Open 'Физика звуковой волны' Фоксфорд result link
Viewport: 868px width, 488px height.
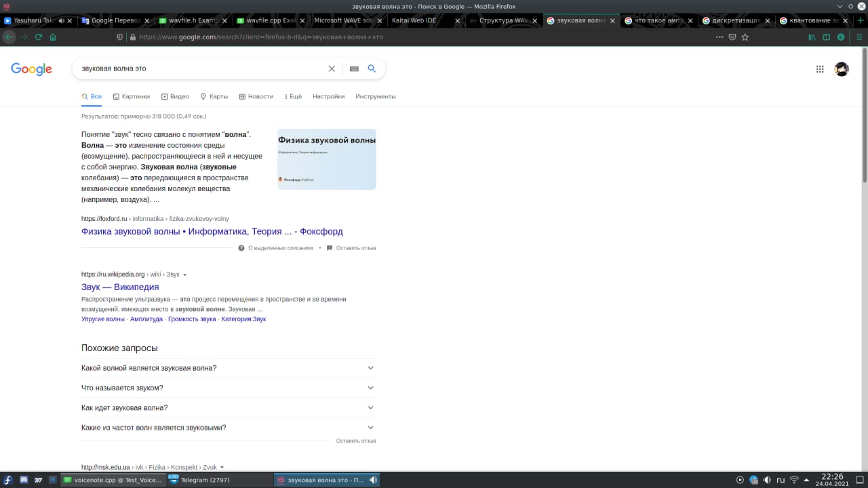pos(212,231)
